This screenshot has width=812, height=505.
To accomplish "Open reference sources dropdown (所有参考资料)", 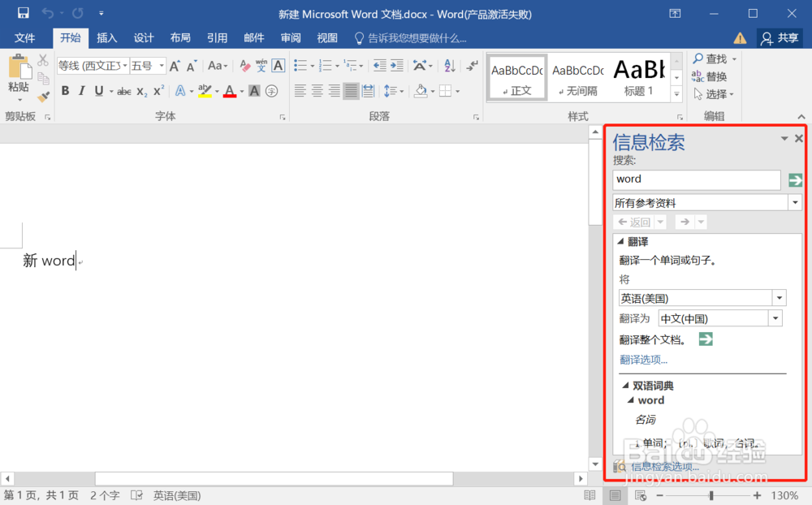I will coord(795,202).
